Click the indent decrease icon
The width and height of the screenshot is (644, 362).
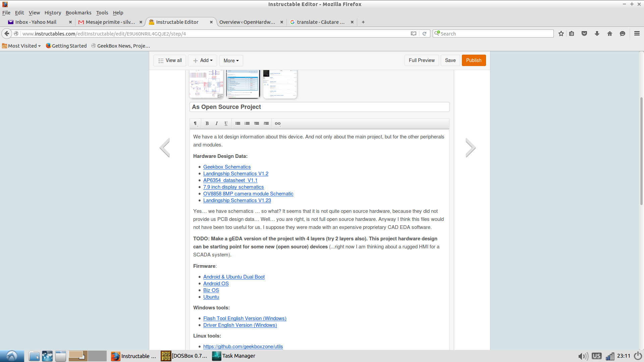pos(257,123)
